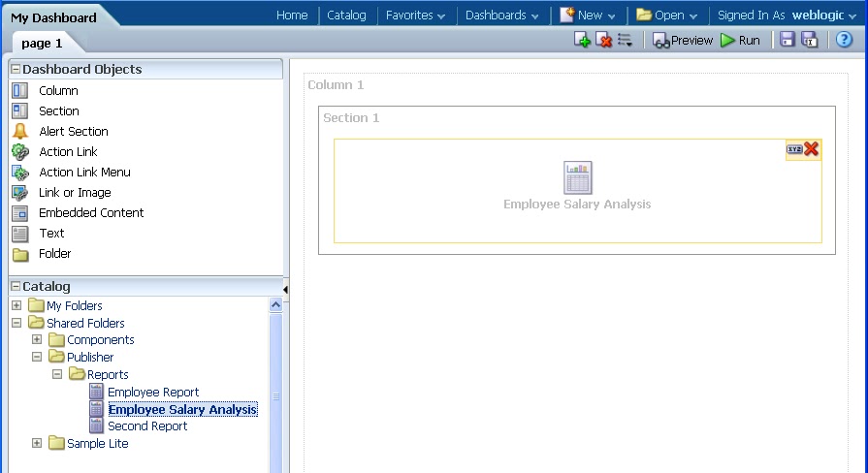Image resolution: width=868 pixels, height=473 pixels.
Task: Click the Second Report file icon
Action: click(x=96, y=426)
